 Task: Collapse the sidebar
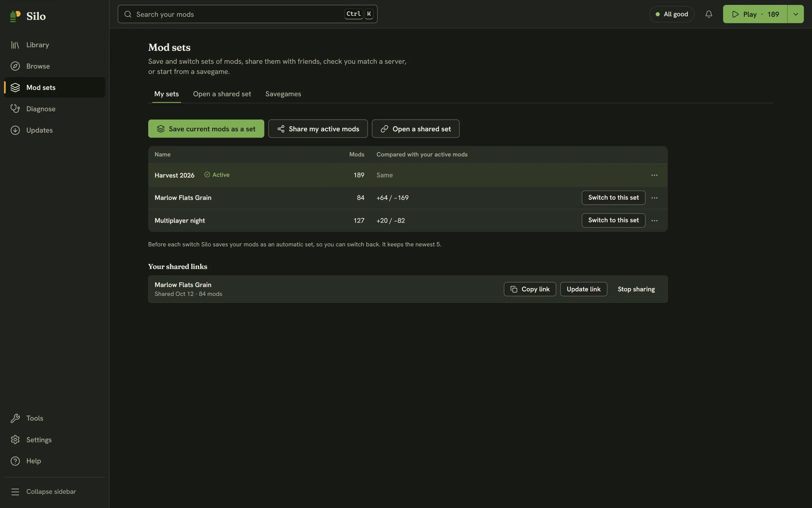click(x=54, y=491)
